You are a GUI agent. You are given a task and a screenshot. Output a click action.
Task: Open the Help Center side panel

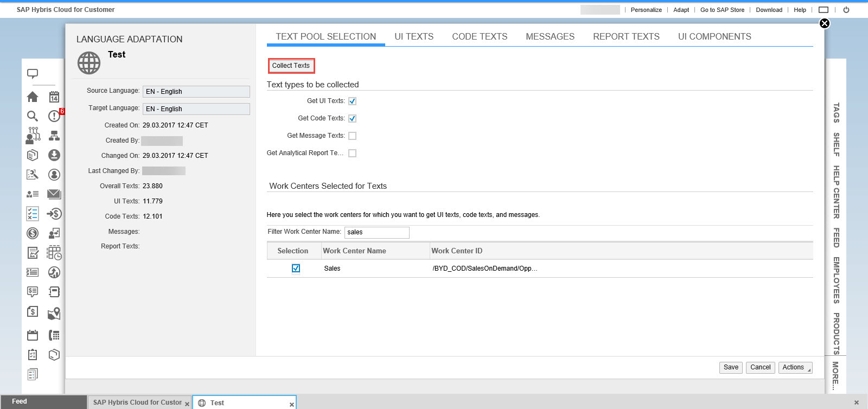(836, 192)
